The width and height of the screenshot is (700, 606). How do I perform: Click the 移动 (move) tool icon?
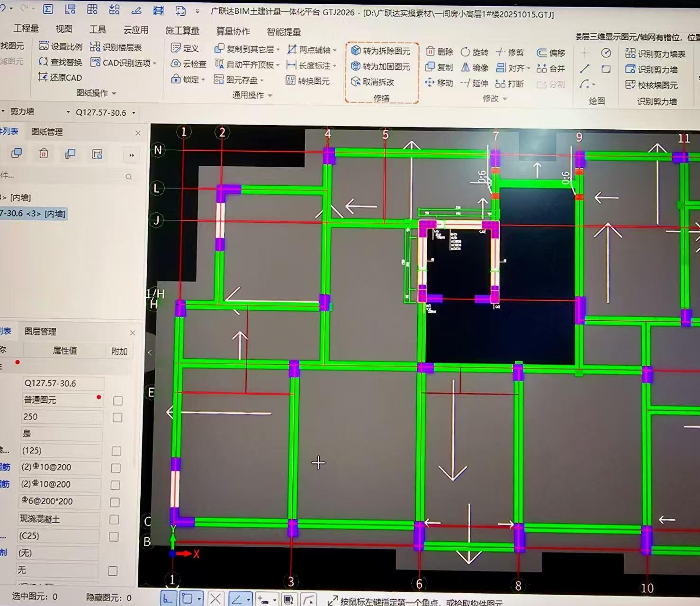click(x=430, y=82)
